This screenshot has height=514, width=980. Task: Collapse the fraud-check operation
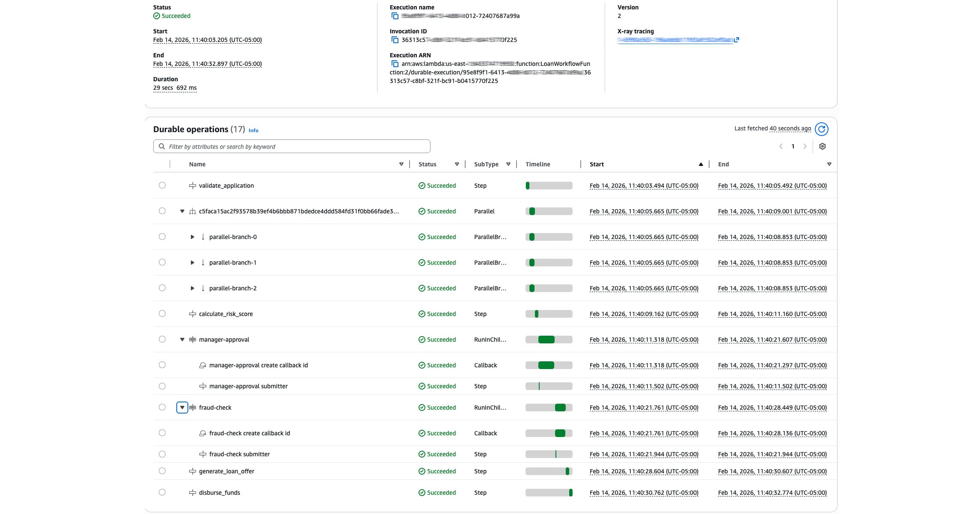click(x=182, y=407)
